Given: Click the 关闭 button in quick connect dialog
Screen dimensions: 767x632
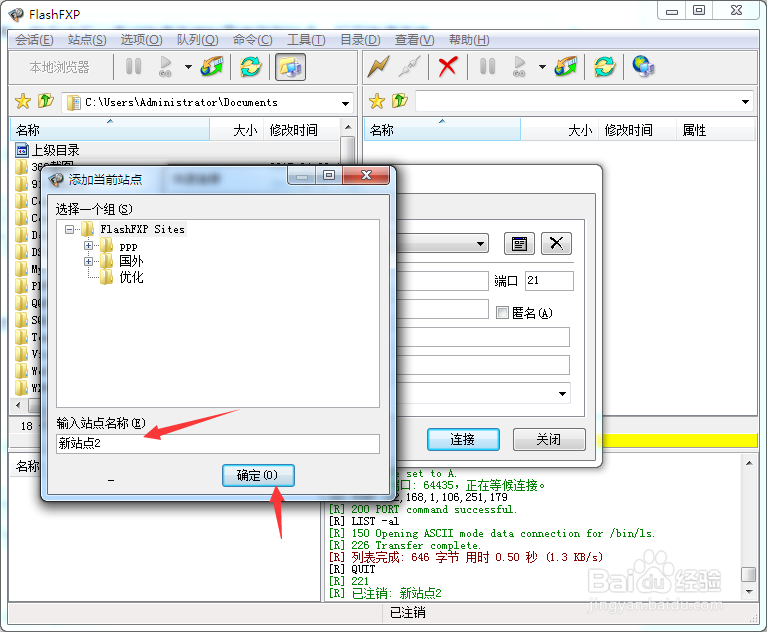Looking at the screenshot, I should click(x=549, y=439).
